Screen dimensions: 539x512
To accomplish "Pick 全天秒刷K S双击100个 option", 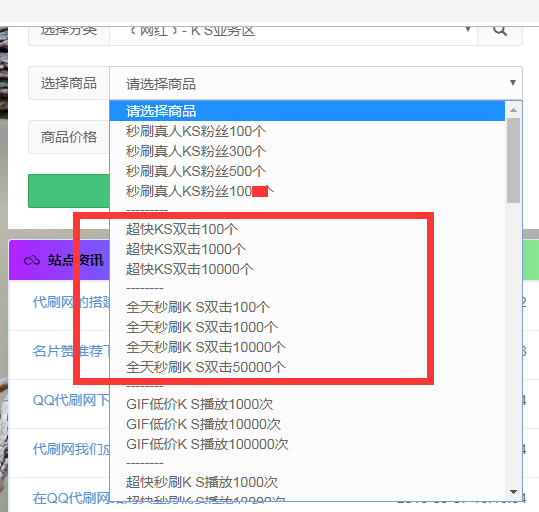I will (307, 307).
